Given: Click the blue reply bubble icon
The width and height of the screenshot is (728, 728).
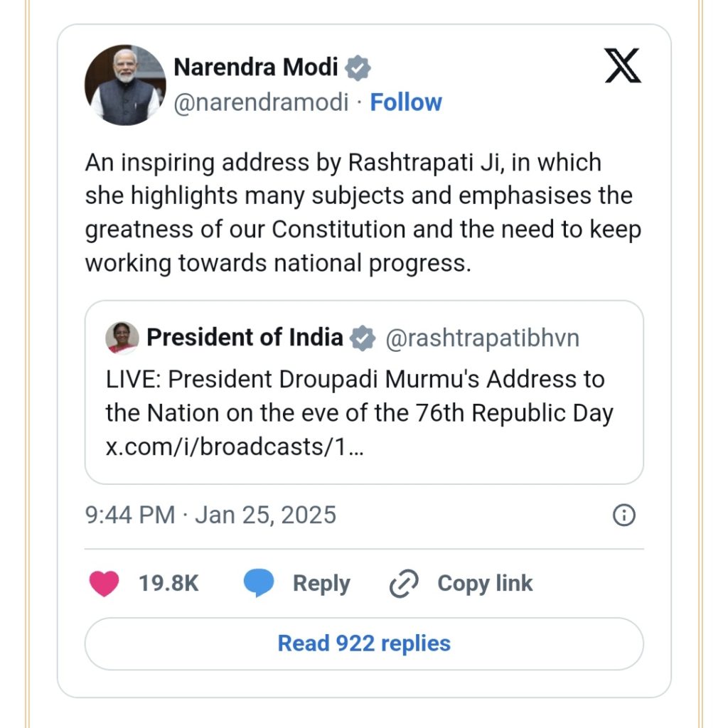Looking at the screenshot, I should tap(259, 582).
